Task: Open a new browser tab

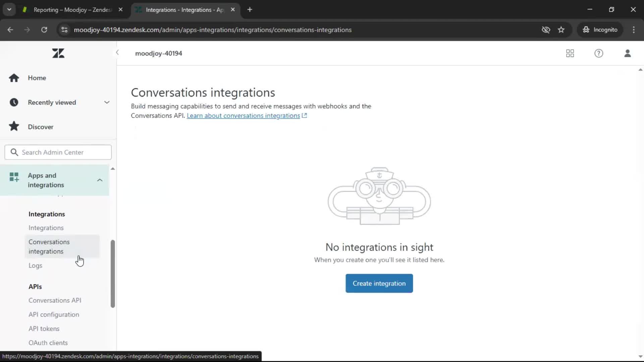Action: [x=250, y=10]
